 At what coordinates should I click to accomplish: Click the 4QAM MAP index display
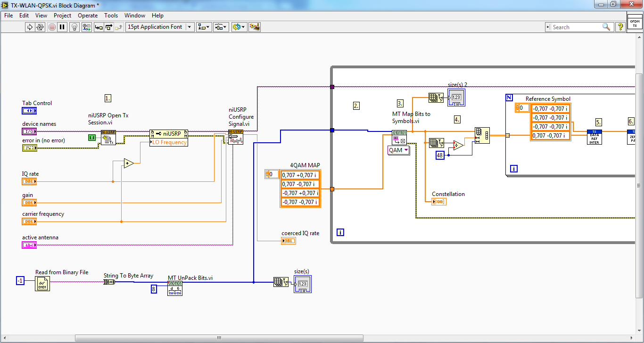(272, 174)
